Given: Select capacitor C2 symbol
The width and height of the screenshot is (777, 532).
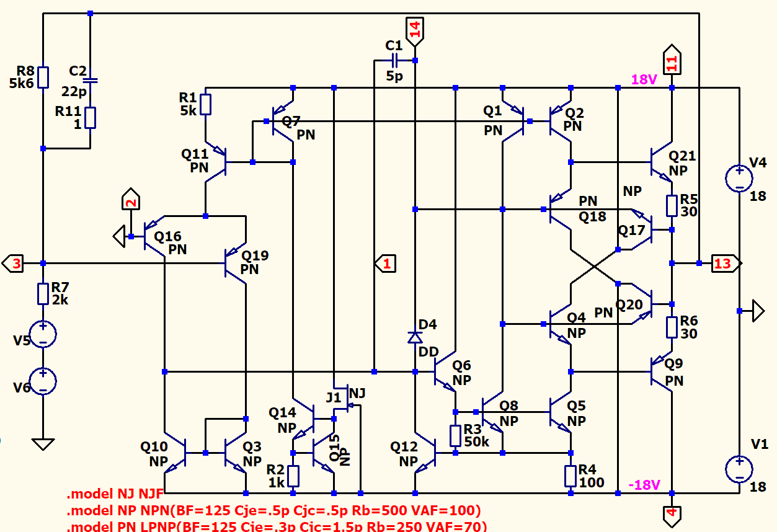Looking at the screenshot, I should [x=90, y=81].
